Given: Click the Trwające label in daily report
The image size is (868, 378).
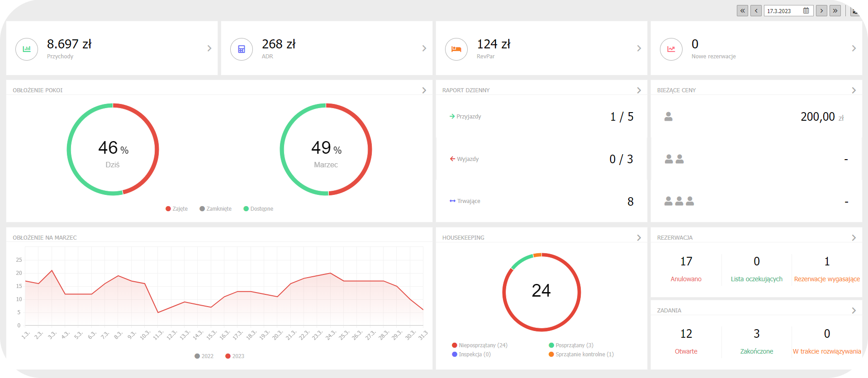Looking at the screenshot, I should 469,201.
